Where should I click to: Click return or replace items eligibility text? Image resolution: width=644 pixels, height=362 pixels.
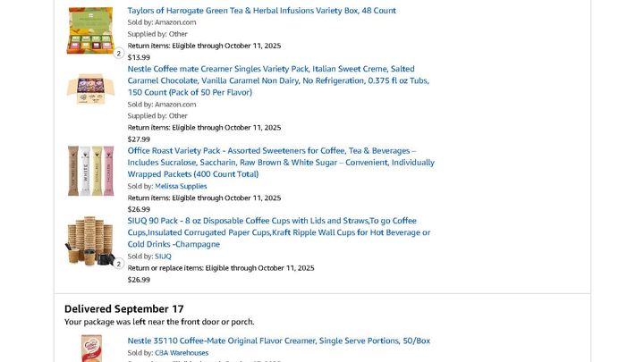(221, 268)
